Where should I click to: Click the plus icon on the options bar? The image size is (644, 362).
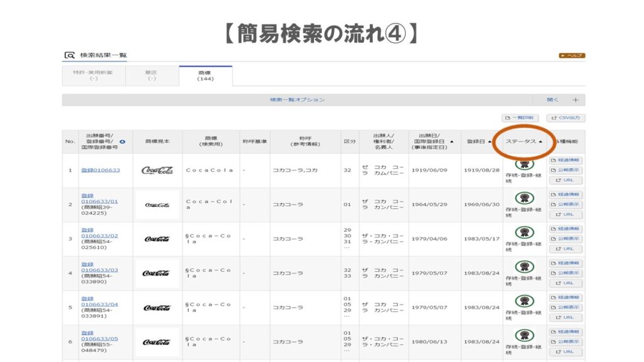click(575, 100)
